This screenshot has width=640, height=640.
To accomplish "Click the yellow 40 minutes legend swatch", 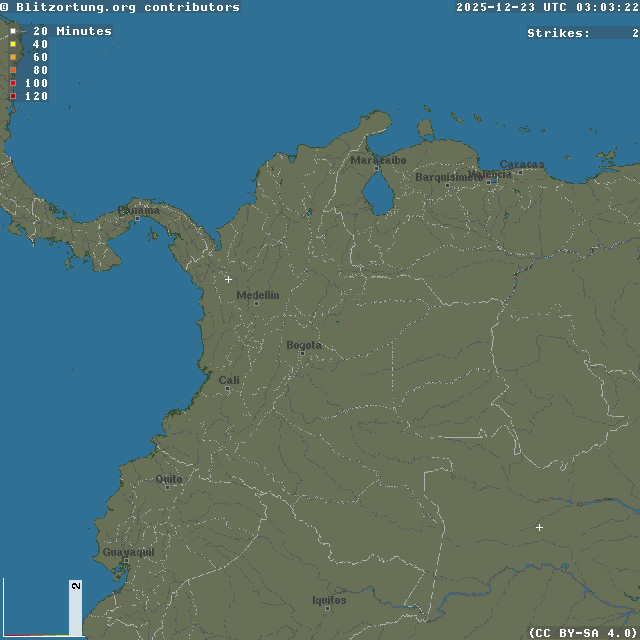I will click(x=13, y=44).
